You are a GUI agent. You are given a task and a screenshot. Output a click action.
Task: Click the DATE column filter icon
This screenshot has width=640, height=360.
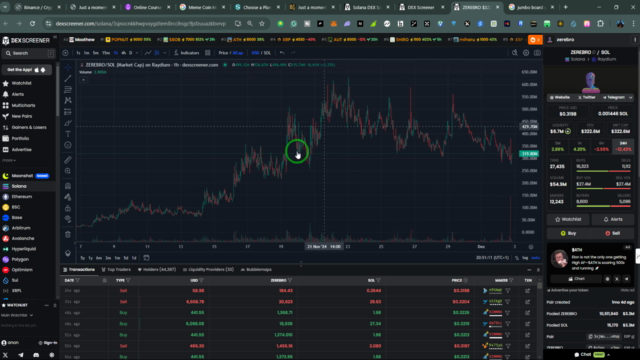point(78,280)
